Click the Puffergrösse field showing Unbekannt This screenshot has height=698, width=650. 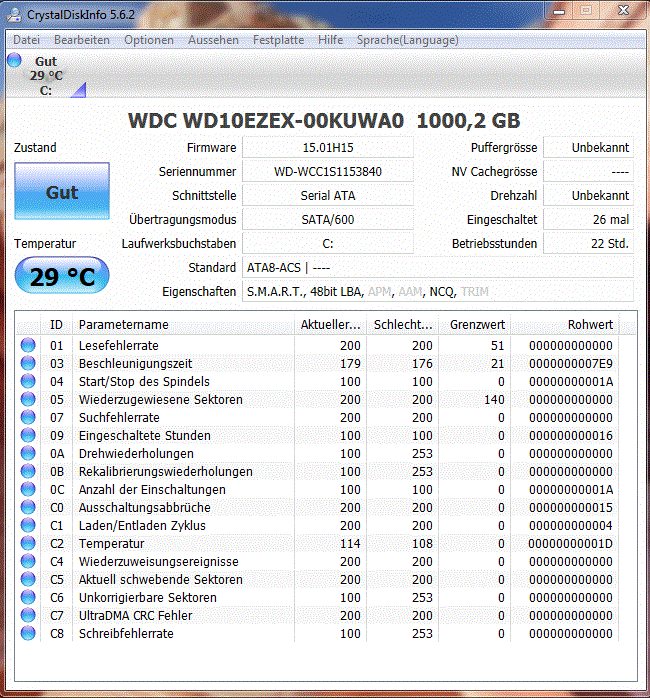[588, 147]
